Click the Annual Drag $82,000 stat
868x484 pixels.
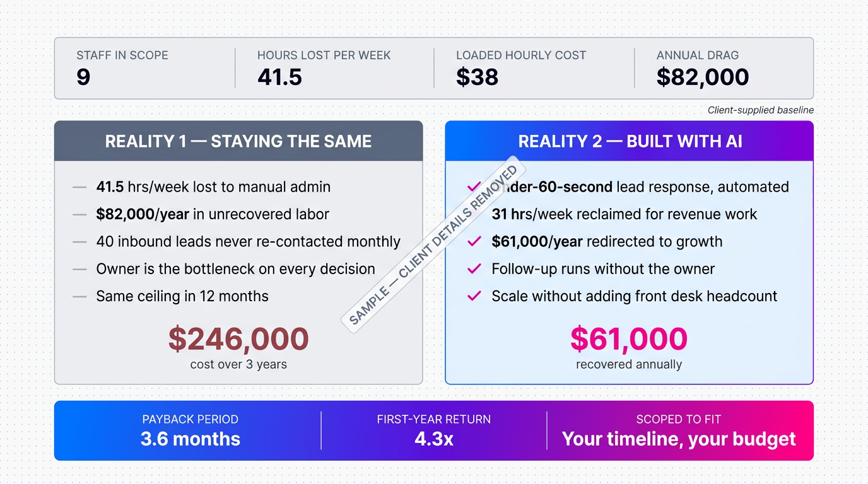coord(702,68)
